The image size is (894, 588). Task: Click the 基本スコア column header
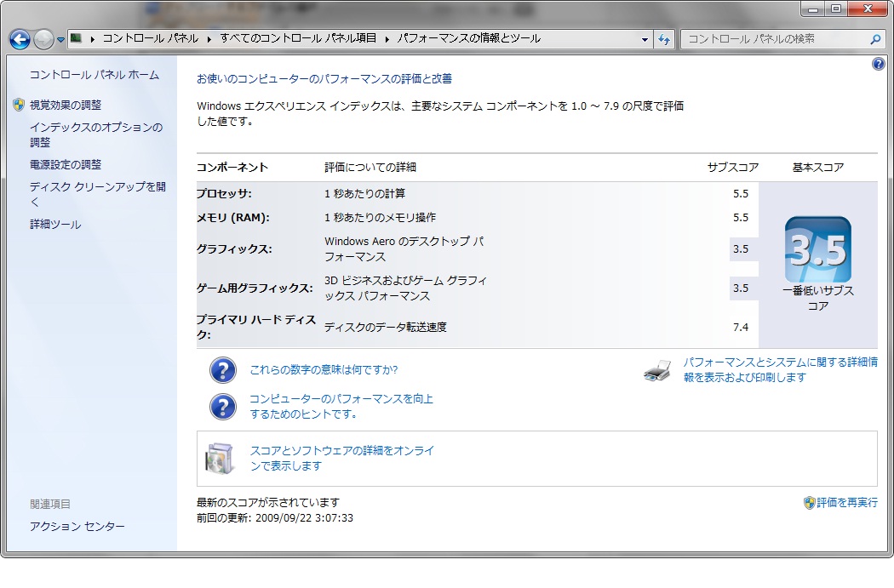pyautogui.click(x=818, y=168)
